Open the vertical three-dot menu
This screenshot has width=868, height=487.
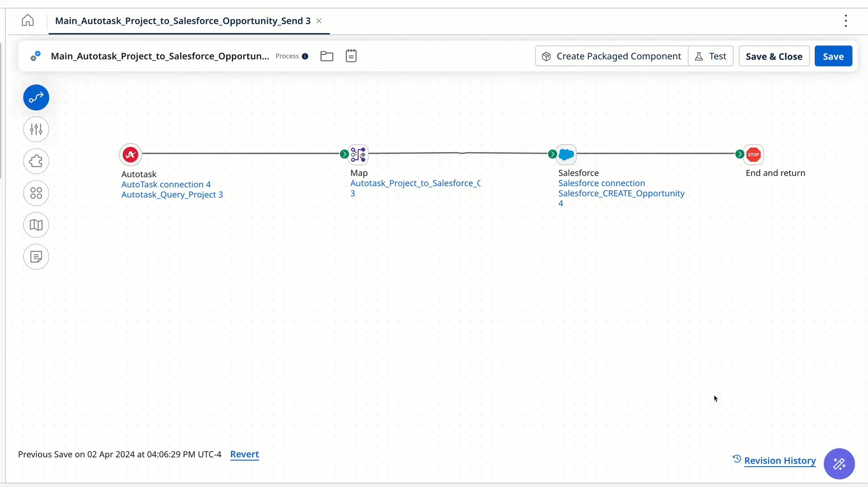coord(845,21)
